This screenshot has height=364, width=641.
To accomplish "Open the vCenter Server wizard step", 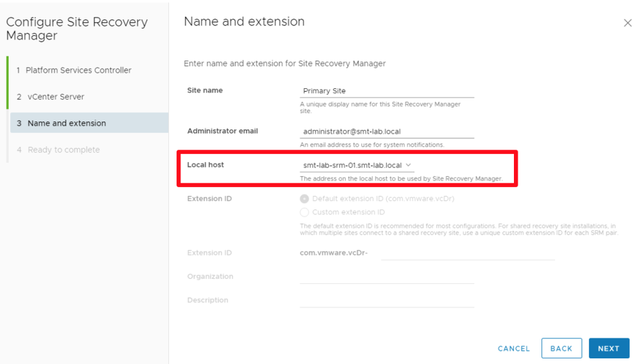I will pyautogui.click(x=56, y=97).
